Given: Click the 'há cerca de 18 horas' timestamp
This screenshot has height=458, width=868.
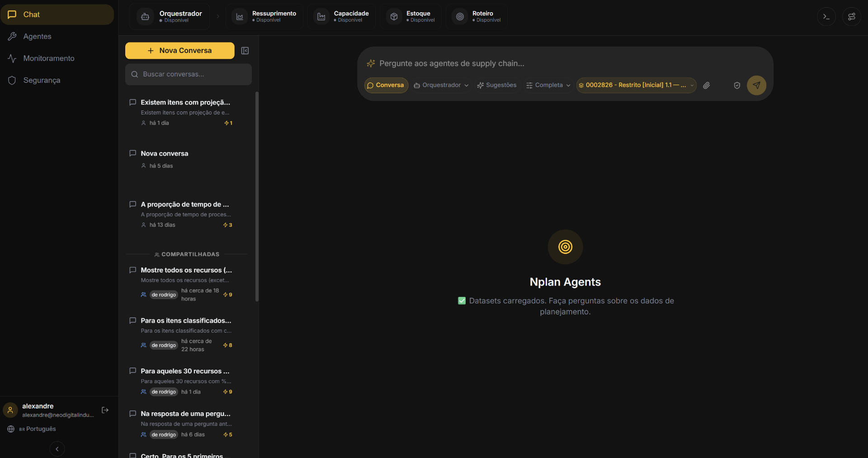Looking at the screenshot, I should click(x=200, y=295).
